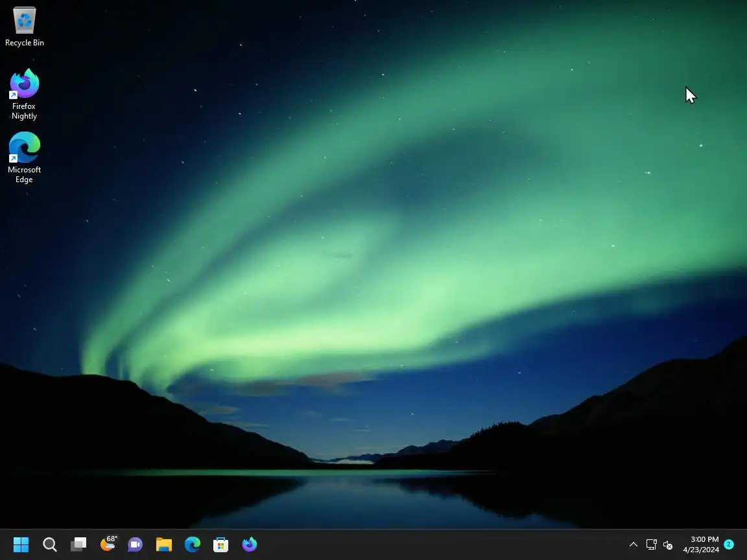Screen dimensions: 747x560
Task: Launch the Chat (Teams) taskbar icon
Action: pyautogui.click(x=136, y=544)
